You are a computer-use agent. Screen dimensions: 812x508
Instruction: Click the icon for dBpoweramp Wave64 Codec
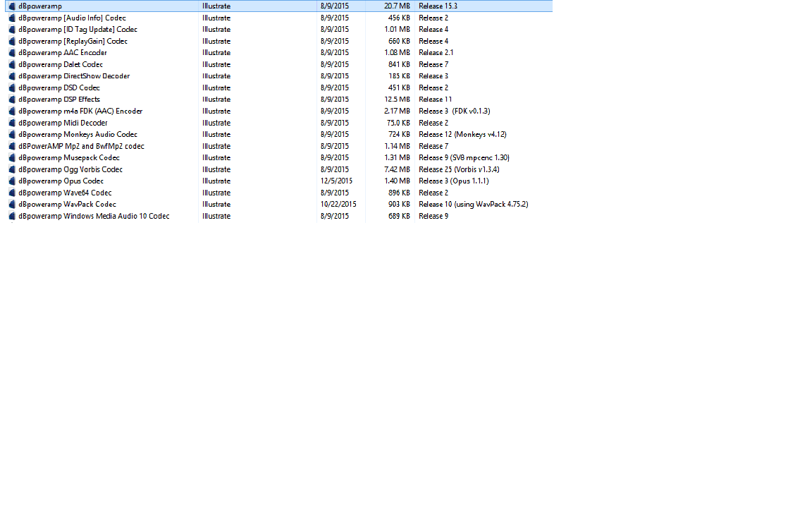point(12,193)
